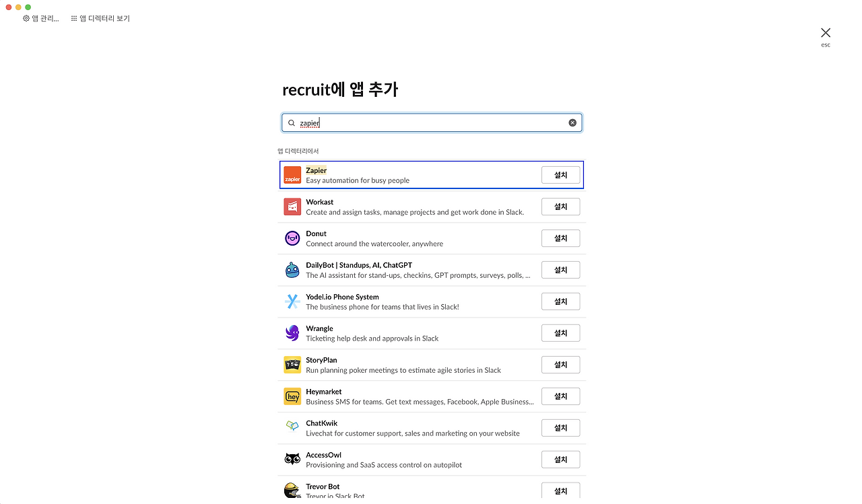Open the 앱 관리 settings menu

point(41,18)
